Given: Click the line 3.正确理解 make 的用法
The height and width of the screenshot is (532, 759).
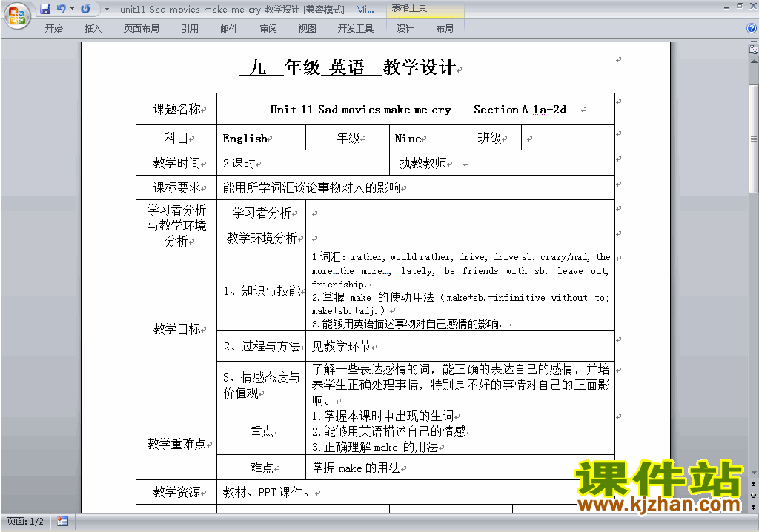Looking at the screenshot, I should (x=375, y=448).
